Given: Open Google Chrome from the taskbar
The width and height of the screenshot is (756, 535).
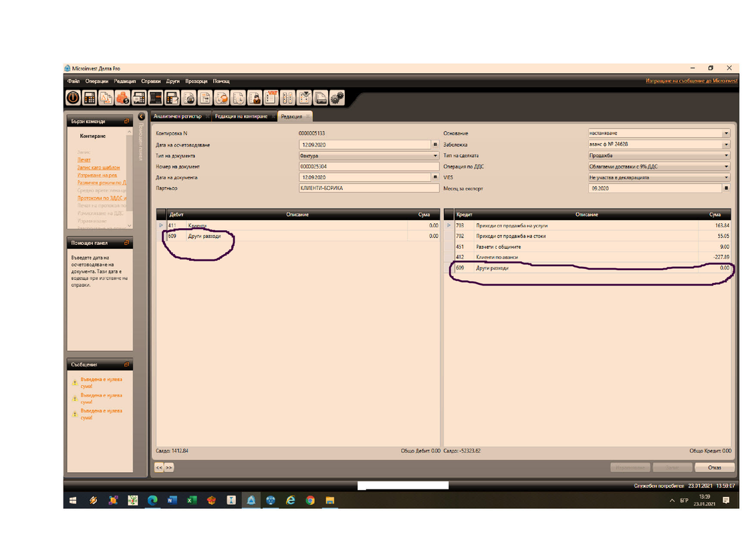Looking at the screenshot, I should tap(310, 500).
